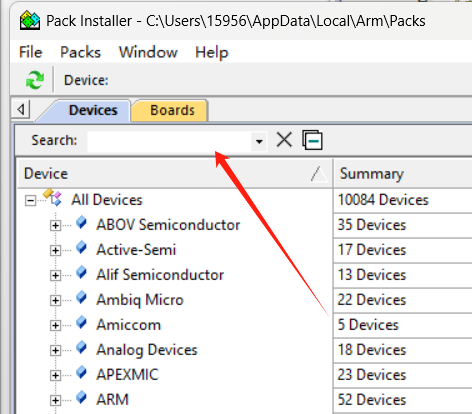This screenshot has width=472, height=414.
Task: Select Ambiq Micro in the tree
Action: [x=140, y=300]
